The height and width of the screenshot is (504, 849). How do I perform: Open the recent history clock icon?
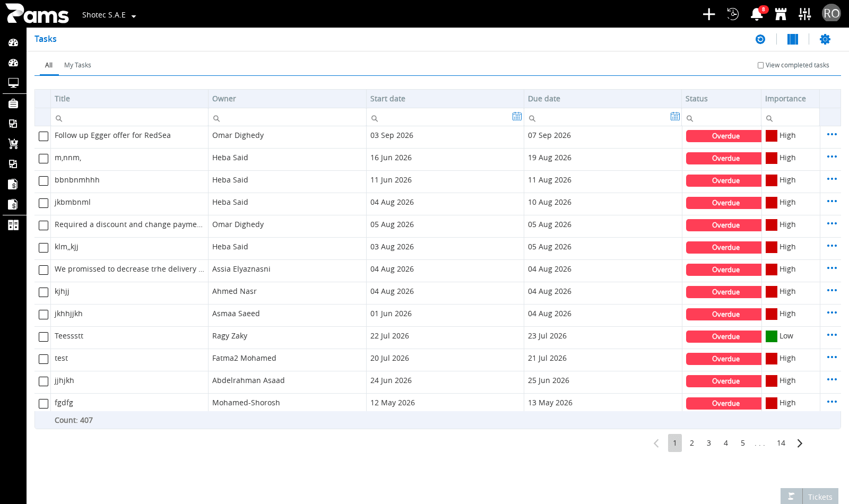point(733,14)
